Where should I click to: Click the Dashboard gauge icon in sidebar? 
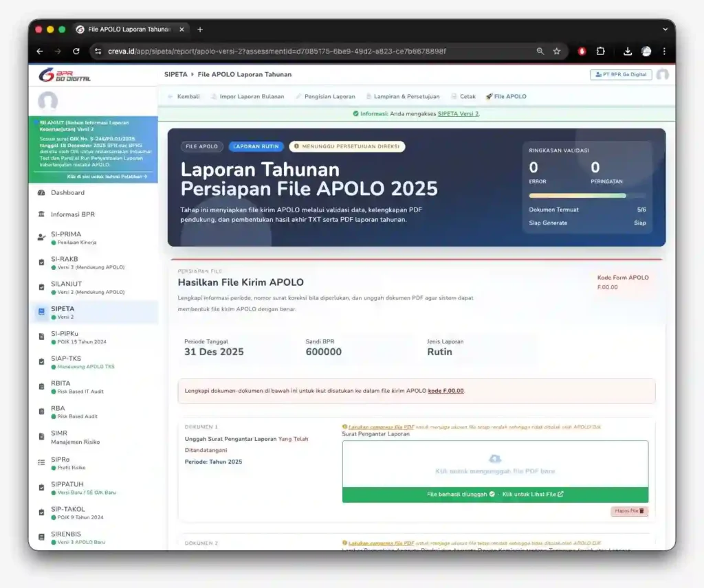pyautogui.click(x=41, y=193)
